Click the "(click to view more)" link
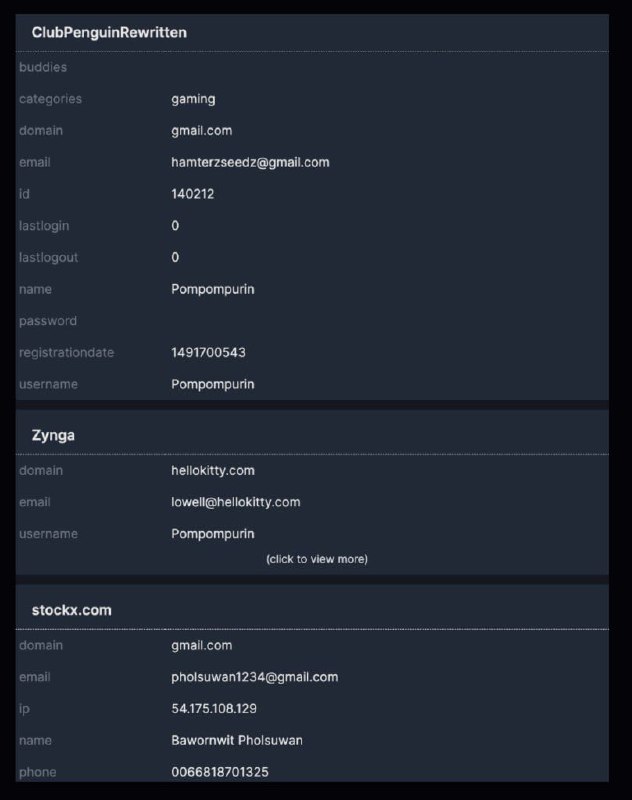 [317, 559]
